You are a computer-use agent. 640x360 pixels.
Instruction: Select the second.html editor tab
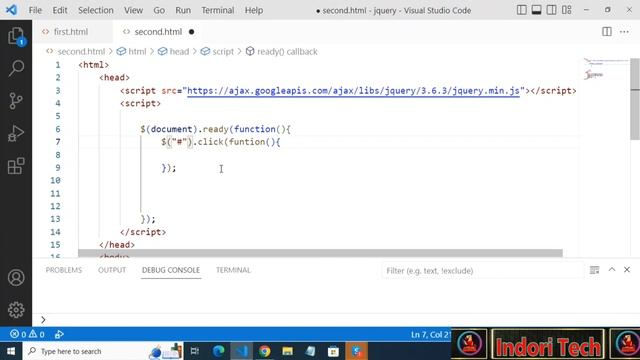(x=157, y=31)
